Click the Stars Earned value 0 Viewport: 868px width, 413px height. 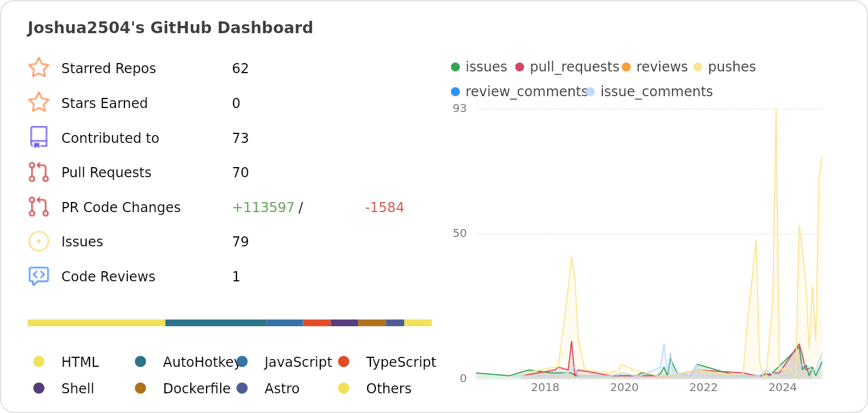coord(236,104)
